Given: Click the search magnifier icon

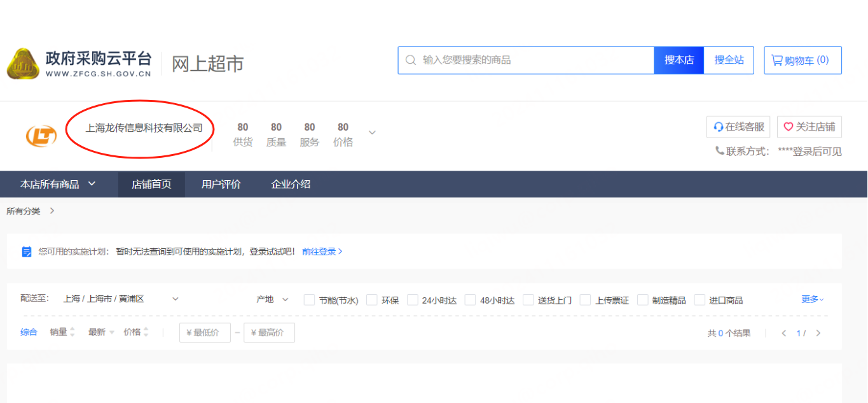Looking at the screenshot, I should click(x=411, y=60).
